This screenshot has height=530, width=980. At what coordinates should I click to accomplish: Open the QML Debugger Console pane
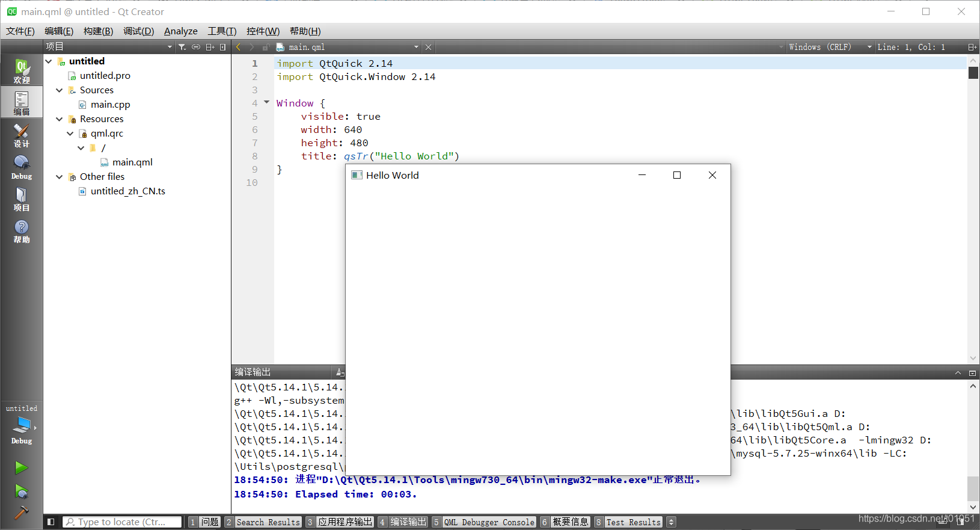point(484,522)
